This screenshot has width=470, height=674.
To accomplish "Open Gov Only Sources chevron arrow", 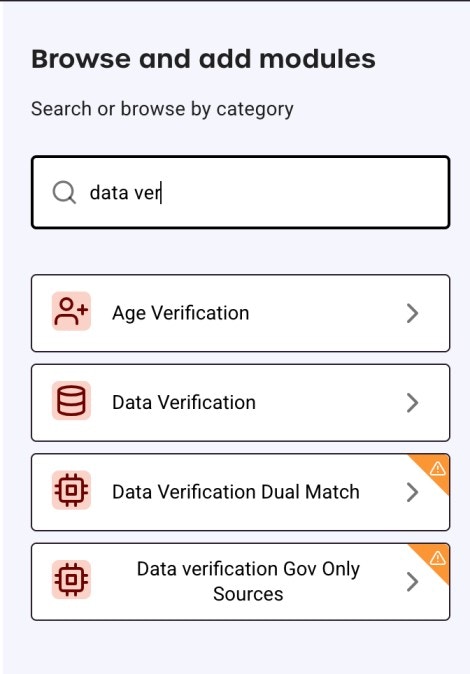I will click(x=412, y=582).
